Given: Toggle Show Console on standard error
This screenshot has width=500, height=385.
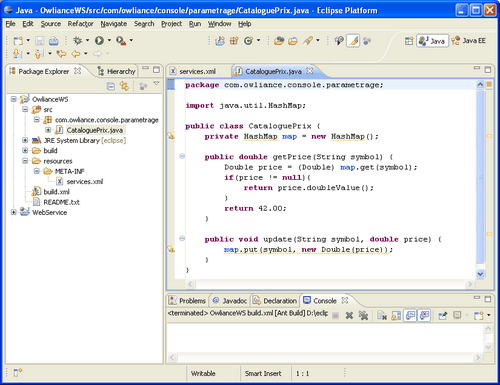Looking at the screenshot, I should tap(424, 315).
